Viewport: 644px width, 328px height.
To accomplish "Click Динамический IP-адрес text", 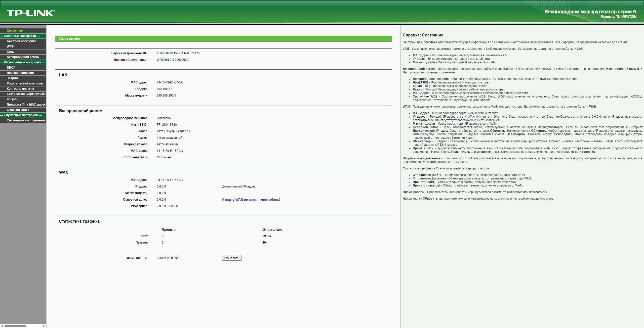I will point(239,186).
